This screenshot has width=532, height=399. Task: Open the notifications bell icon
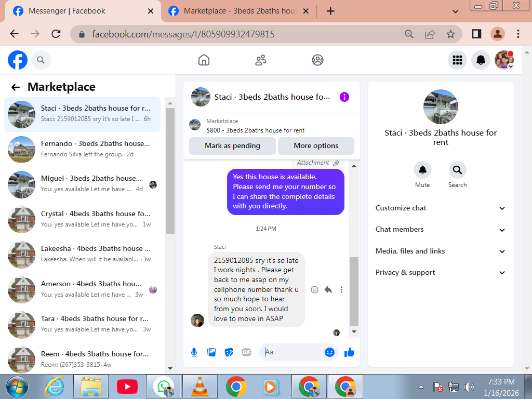point(481,60)
